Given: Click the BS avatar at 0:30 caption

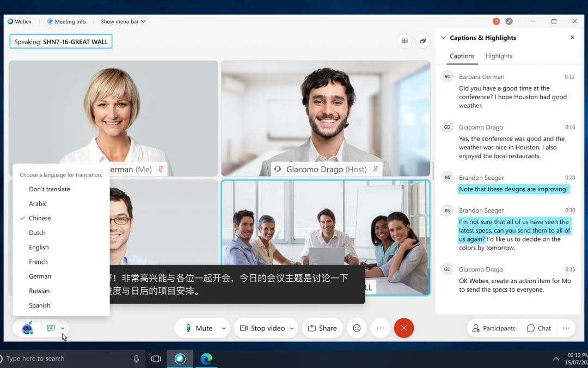Looking at the screenshot, I should point(447,210).
